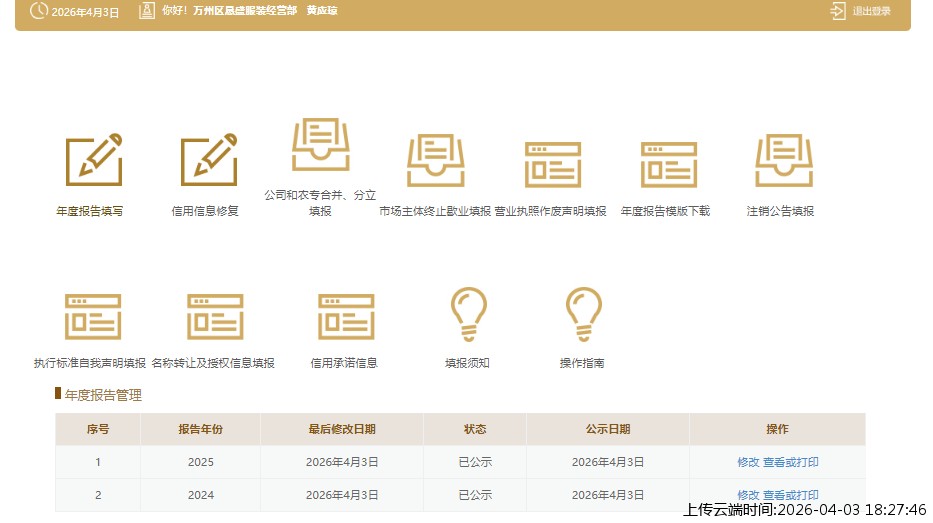The image size is (933, 523).
Task: Click 修改 link for the 2025 report
Action: (x=748, y=462)
